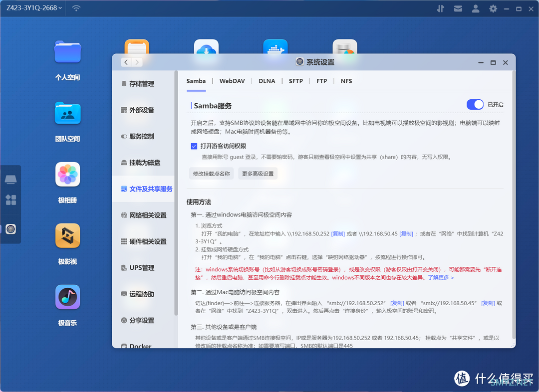The image size is (539, 392).
Task: Click the Samba content pane scrollbar
Action: [x=514, y=205]
